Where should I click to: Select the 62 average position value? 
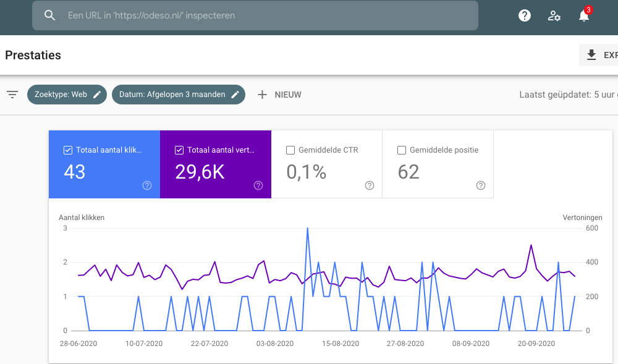(408, 172)
